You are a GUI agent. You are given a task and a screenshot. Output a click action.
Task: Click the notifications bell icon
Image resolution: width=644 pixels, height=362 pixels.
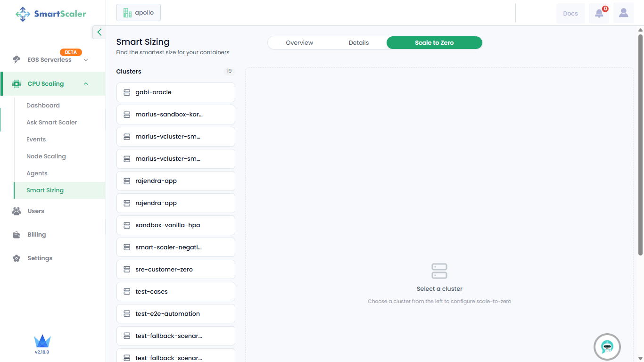[x=599, y=13]
